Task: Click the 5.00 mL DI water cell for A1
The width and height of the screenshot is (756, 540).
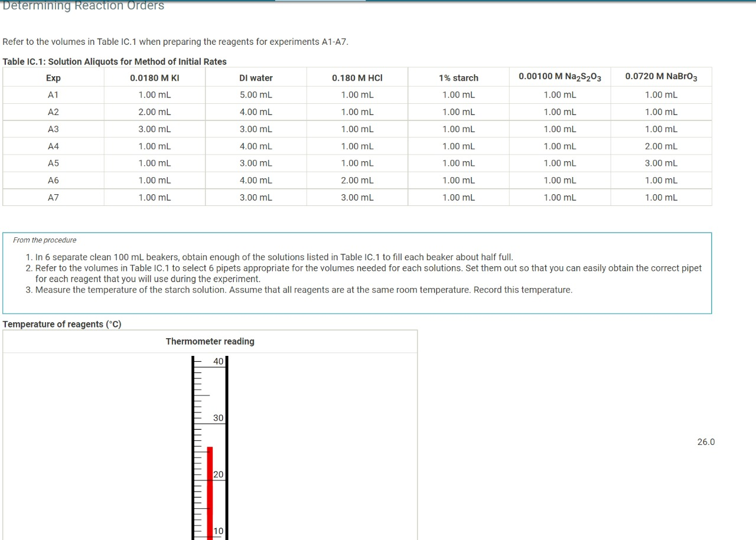Action: tap(255, 94)
